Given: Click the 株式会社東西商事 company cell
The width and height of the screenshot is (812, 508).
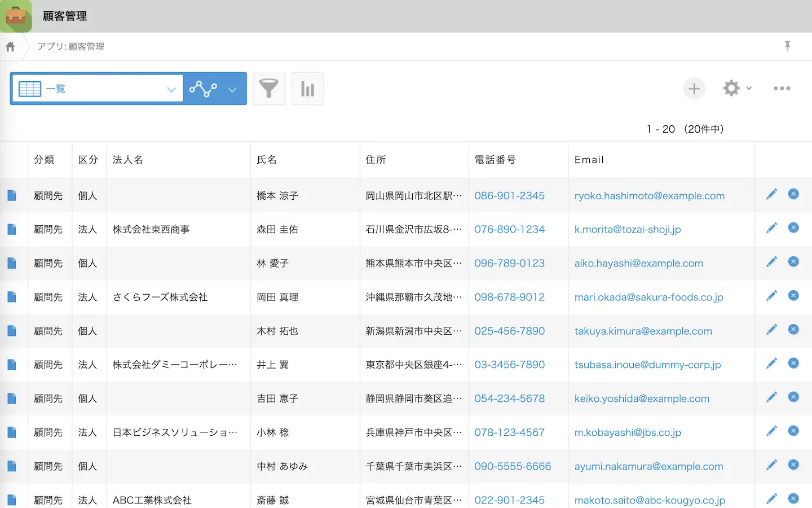Looking at the screenshot, I should 151,230.
